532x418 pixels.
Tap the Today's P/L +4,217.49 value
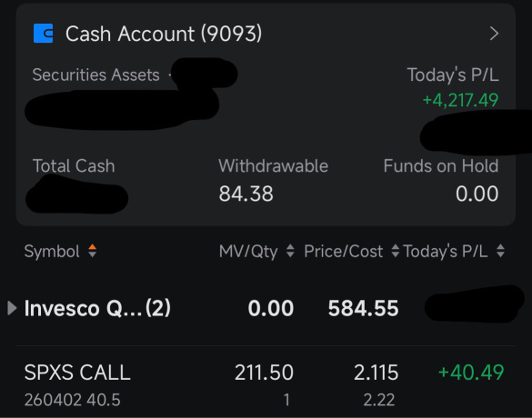pos(460,100)
